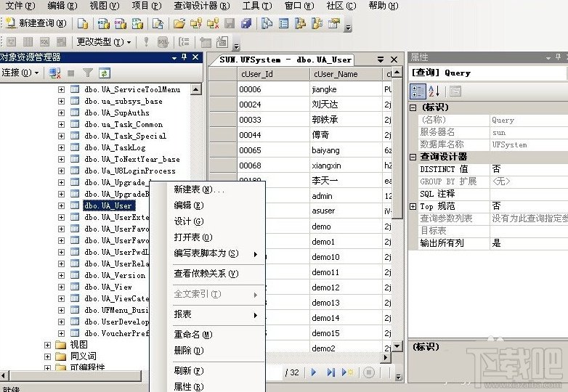Show the results pane
568x392 pixels.
[x=61, y=42]
